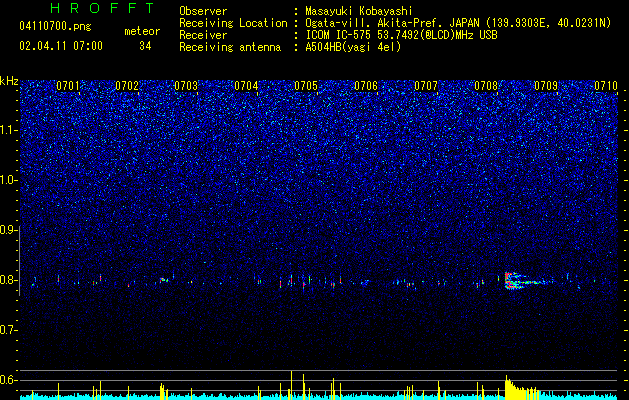Click the HROFFT title text
629x400 pixels.
(x=102, y=8)
